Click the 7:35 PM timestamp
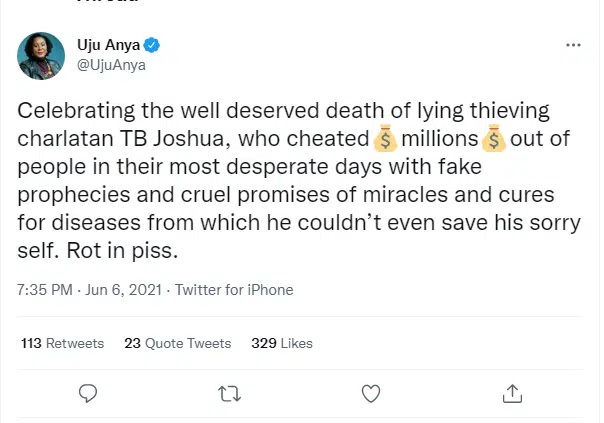The image size is (604, 423). [x=46, y=290]
